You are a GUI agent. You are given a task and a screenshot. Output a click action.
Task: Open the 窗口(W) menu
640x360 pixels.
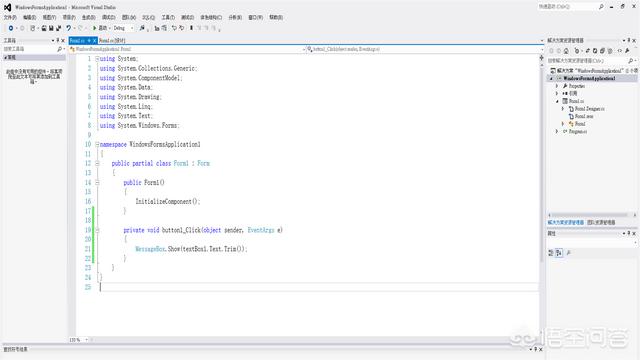[256, 18]
